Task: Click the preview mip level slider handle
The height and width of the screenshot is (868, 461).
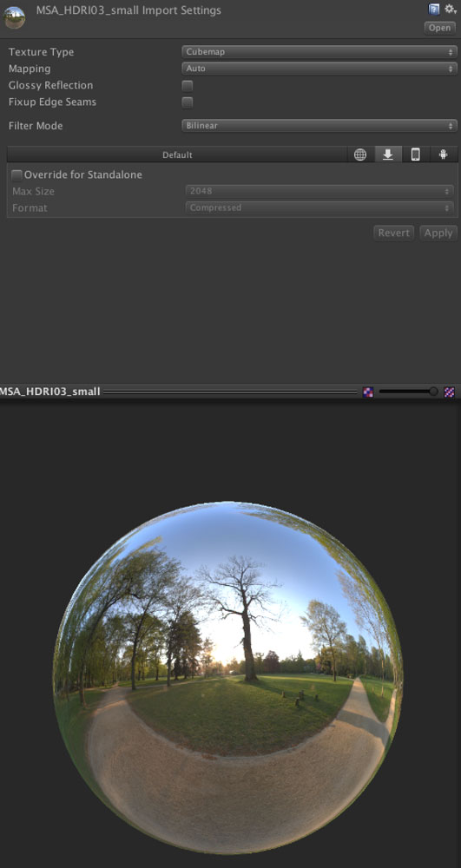Action: point(433,392)
